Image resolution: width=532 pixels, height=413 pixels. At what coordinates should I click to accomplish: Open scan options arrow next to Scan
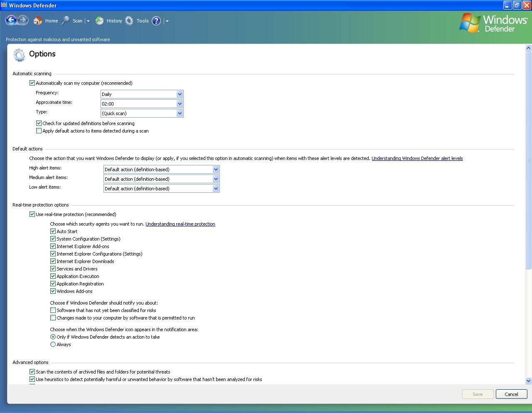coord(88,21)
